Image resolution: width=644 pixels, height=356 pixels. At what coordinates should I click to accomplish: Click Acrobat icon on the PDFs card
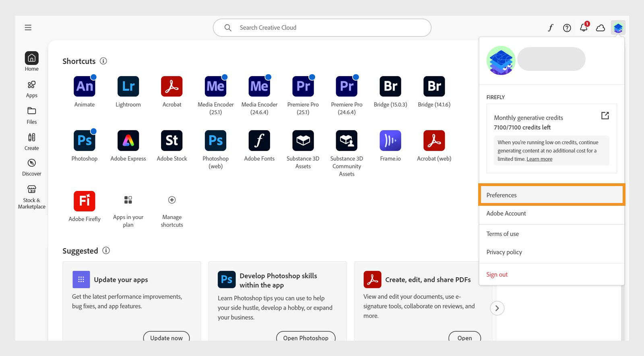pos(372,279)
